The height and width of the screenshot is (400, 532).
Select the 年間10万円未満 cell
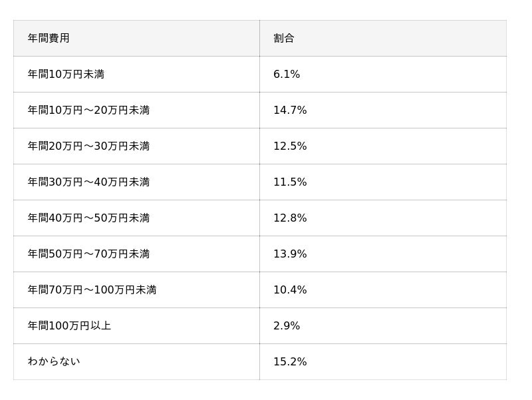pyautogui.click(x=66, y=75)
